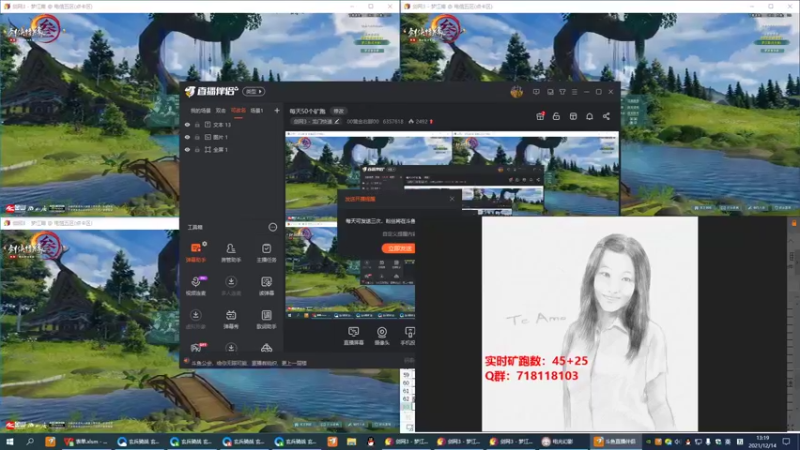This screenshot has height=450, width=800.
Task: Open the QQ penguin taskbar icon
Action: pos(371,441)
